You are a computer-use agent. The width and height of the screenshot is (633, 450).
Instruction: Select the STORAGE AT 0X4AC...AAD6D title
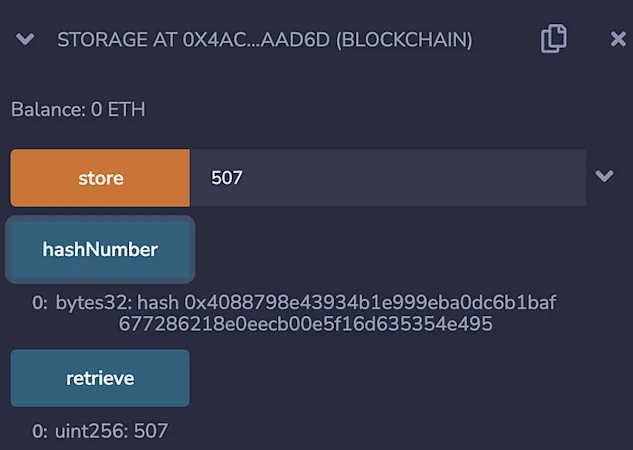pos(193,40)
